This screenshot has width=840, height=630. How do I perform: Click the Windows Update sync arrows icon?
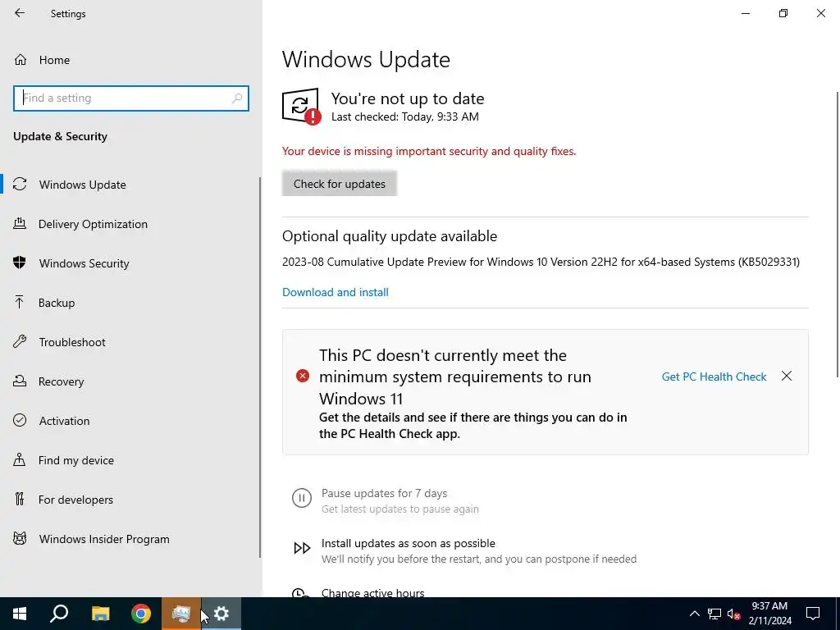coord(20,185)
